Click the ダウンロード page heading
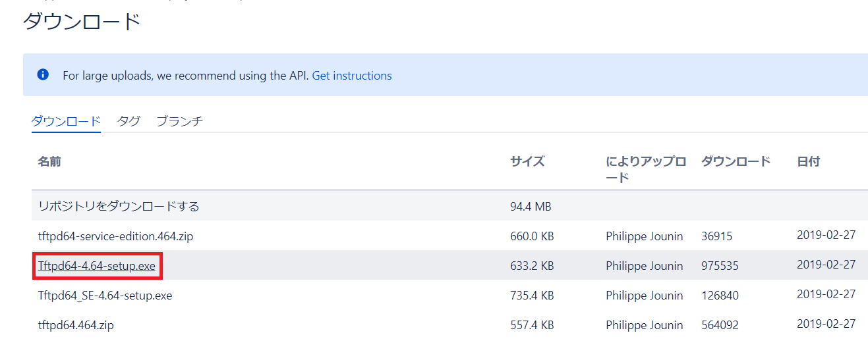The image size is (868, 339). coord(82,22)
